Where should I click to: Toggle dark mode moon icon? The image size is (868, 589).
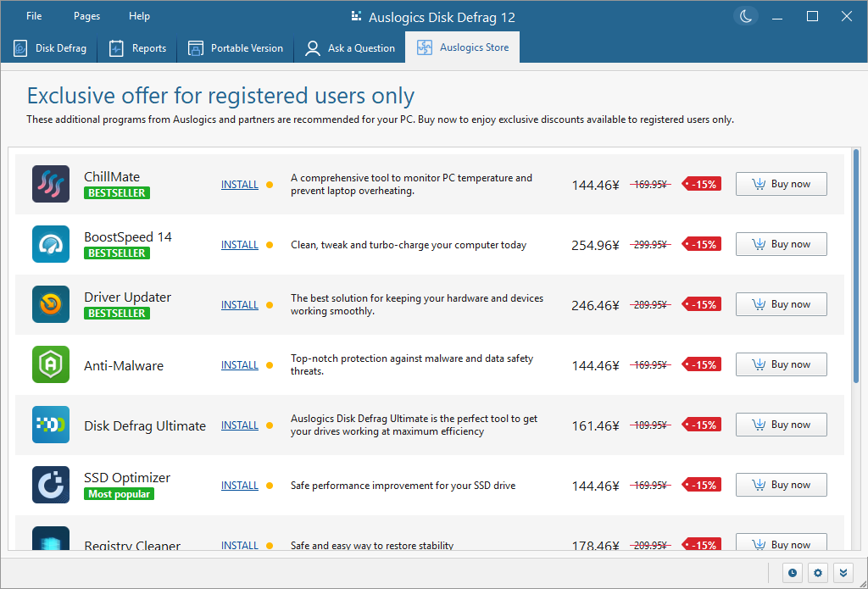coord(746,16)
